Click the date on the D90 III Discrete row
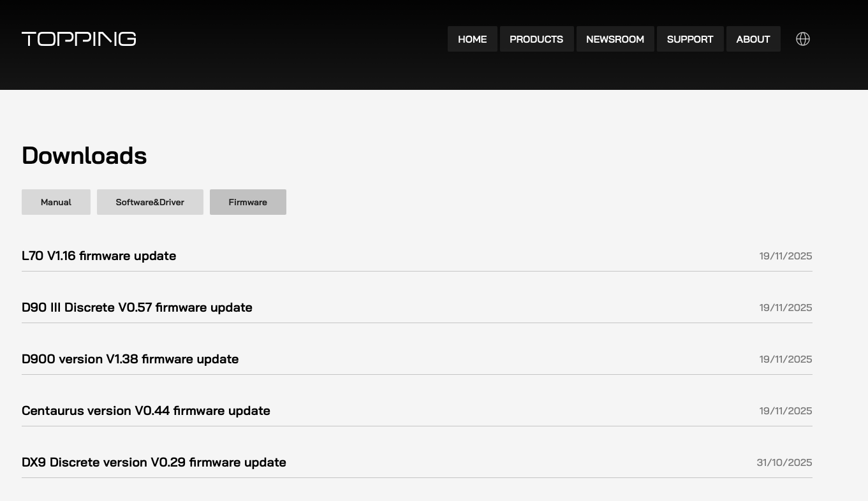The image size is (868, 501). point(786,307)
